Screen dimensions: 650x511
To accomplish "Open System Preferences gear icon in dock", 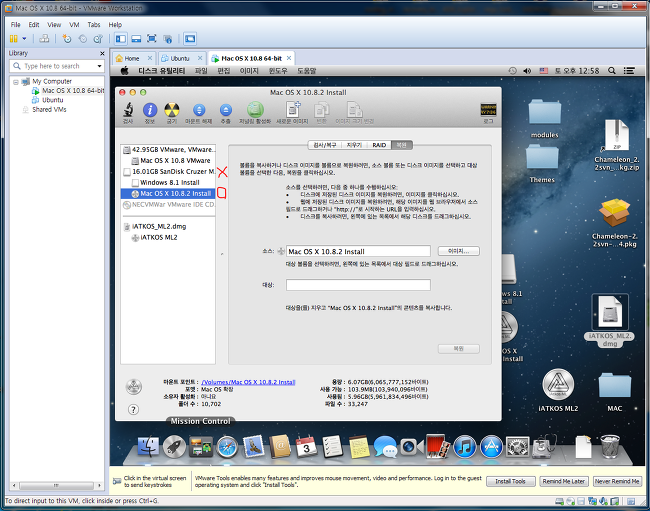I will coord(518,447).
